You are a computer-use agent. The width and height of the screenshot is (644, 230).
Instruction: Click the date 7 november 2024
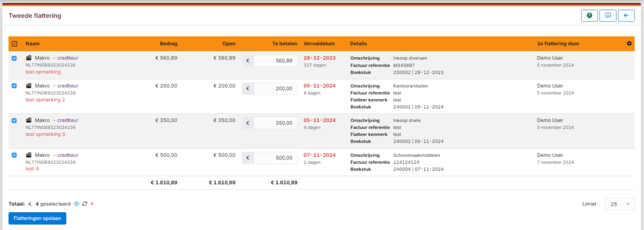coord(555,162)
